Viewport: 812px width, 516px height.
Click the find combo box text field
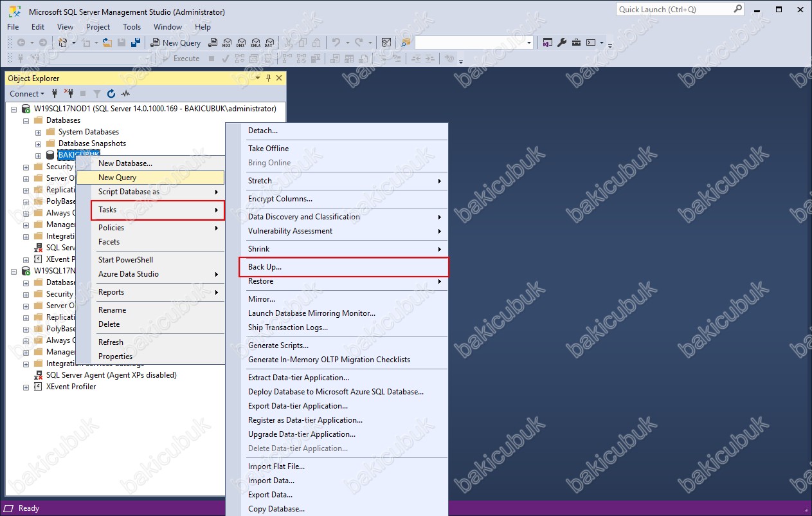click(x=469, y=42)
